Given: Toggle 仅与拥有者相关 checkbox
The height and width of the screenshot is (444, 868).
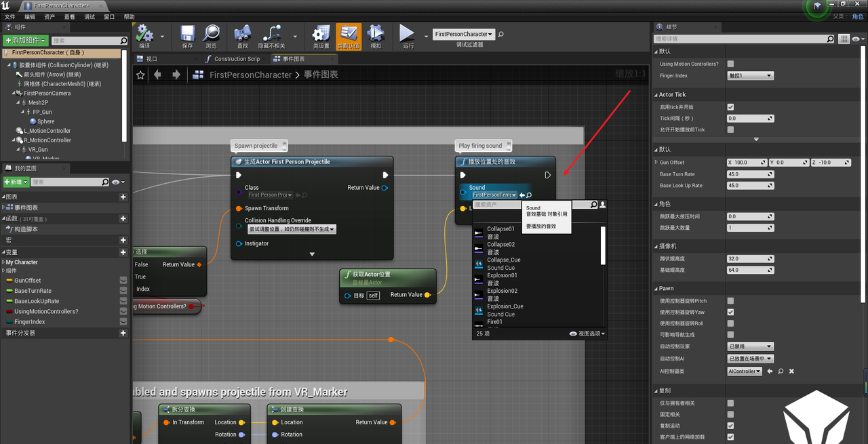Looking at the screenshot, I should click(x=730, y=403).
